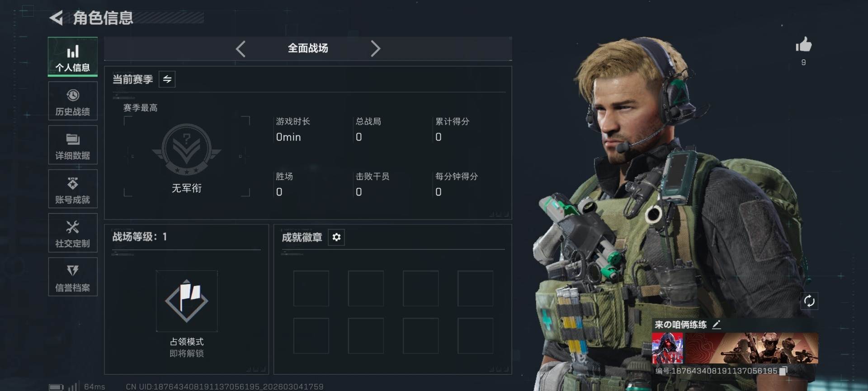The height and width of the screenshot is (391, 868).
Task: Switch to previous mode with left chevron
Action: [241, 48]
